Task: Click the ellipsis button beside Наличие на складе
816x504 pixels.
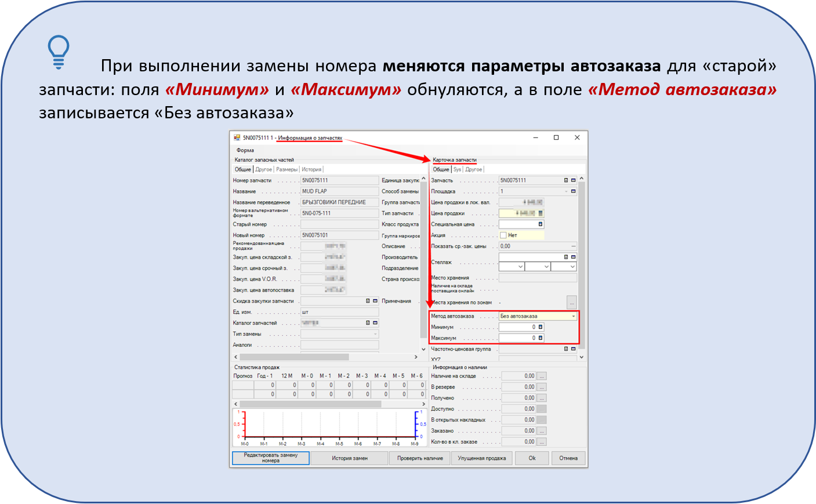Action: point(542,376)
